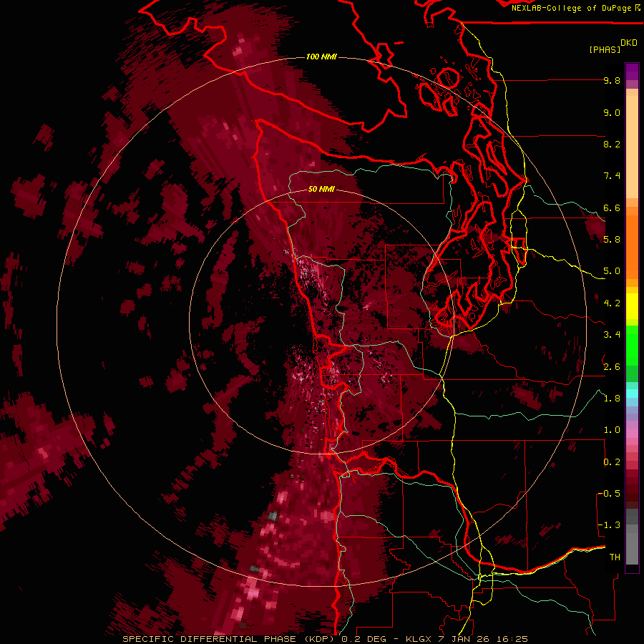Image resolution: width=644 pixels, height=644 pixels.
Task: Pick the bright green color bar segment
Action: click(x=632, y=346)
